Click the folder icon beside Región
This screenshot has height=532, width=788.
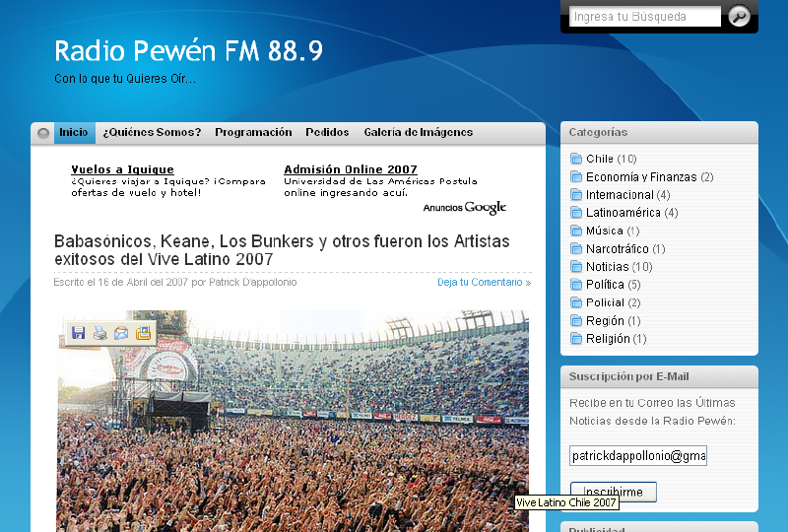tap(576, 321)
